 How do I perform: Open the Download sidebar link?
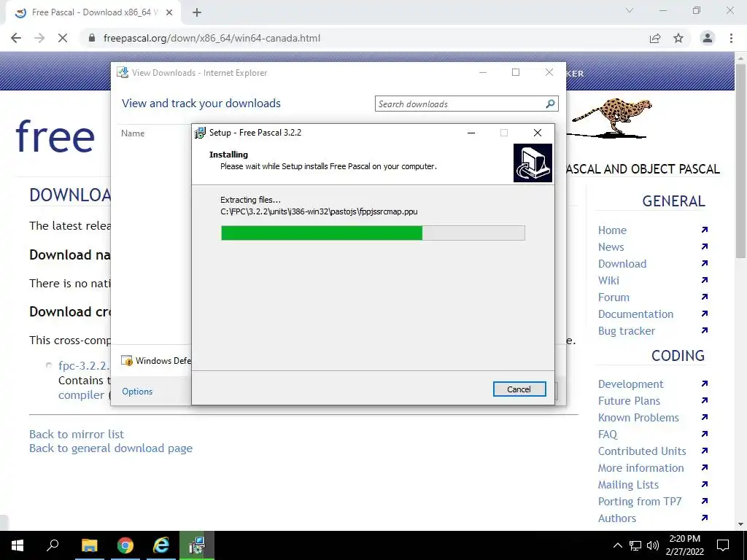coord(622,264)
